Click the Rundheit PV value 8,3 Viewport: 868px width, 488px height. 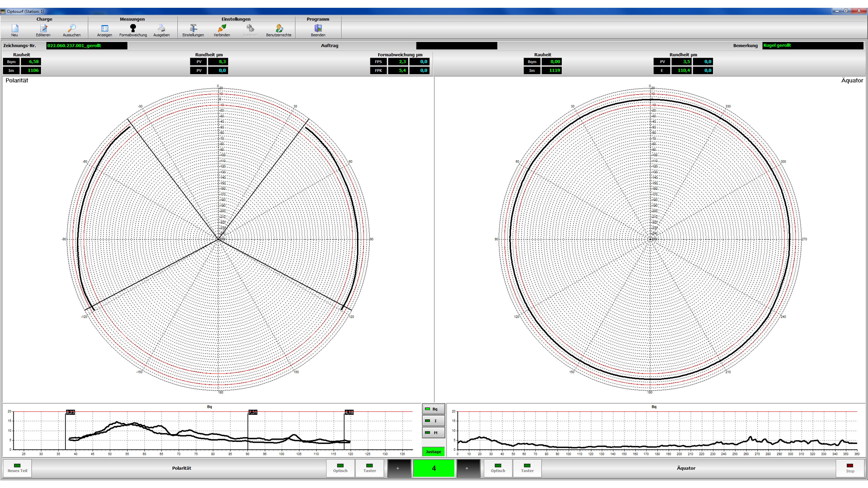[218, 62]
